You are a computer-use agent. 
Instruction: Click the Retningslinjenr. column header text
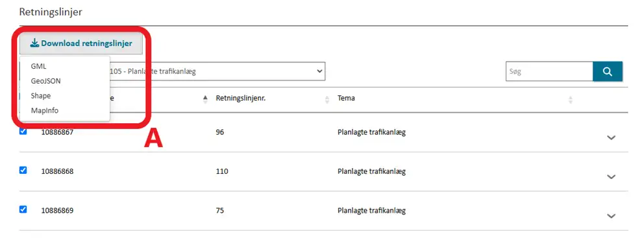point(241,99)
